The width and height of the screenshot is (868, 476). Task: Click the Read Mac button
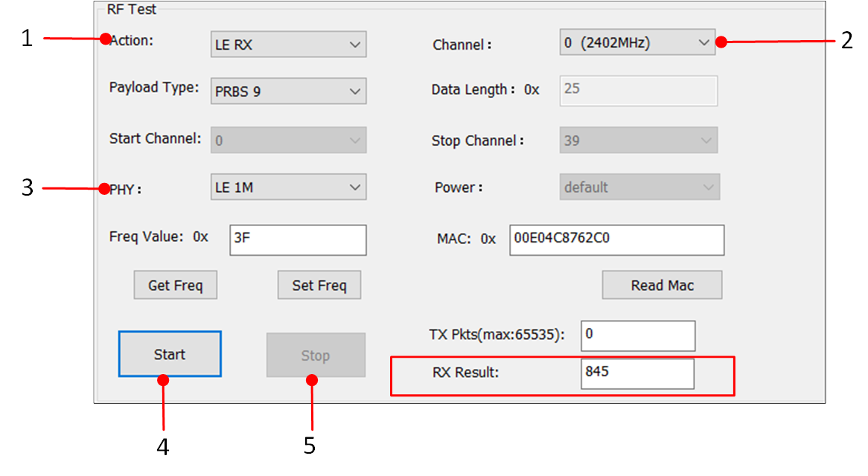662,285
